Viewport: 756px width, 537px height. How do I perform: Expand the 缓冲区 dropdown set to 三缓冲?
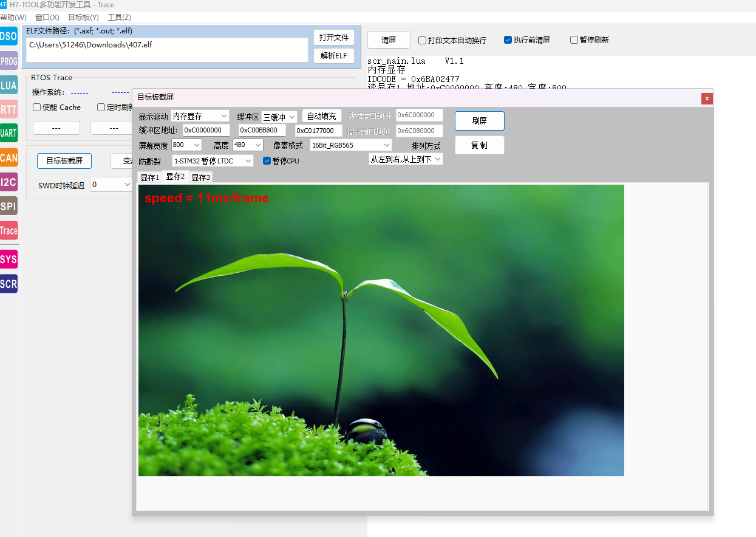pyautogui.click(x=279, y=117)
